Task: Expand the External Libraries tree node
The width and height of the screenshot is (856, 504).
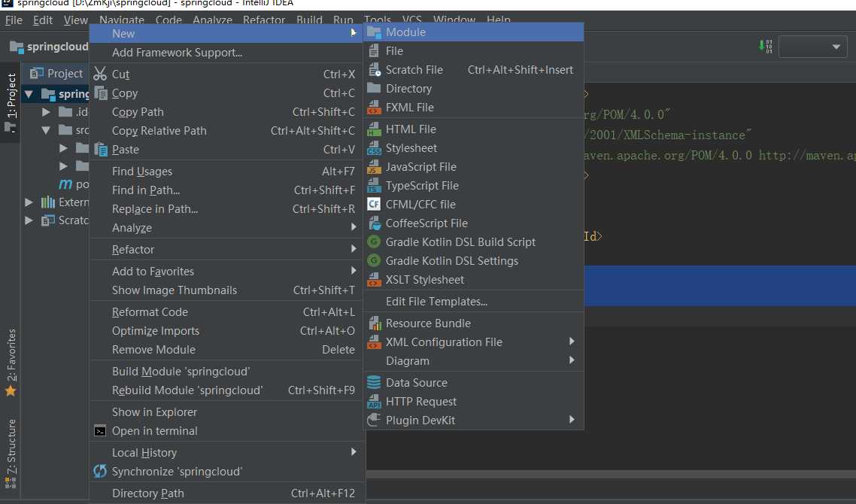Action: click(29, 202)
